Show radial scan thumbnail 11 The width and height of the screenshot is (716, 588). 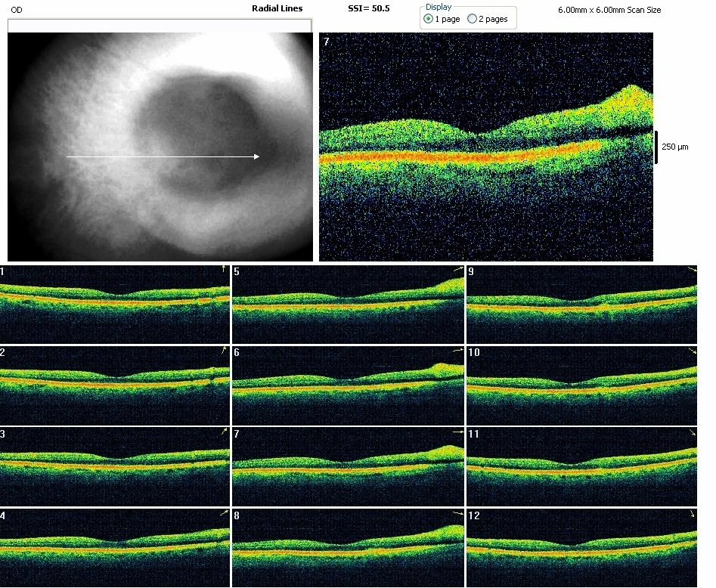pyautogui.click(x=582, y=466)
